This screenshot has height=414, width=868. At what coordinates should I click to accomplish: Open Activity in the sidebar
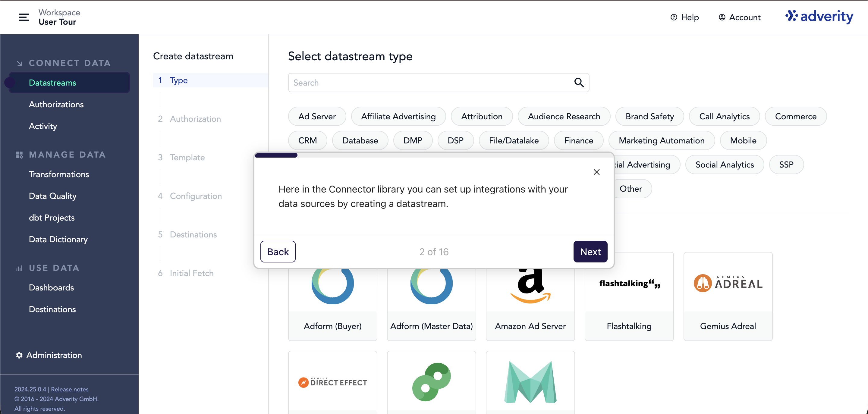tap(43, 126)
